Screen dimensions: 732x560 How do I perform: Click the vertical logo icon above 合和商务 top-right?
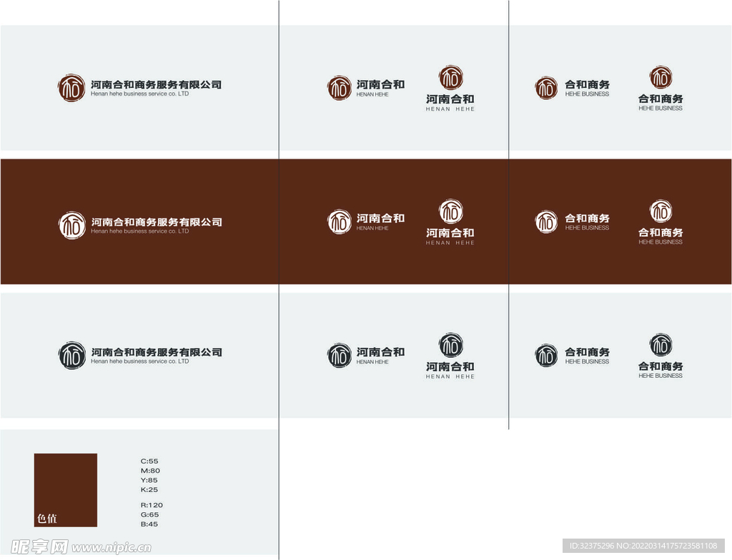[660, 79]
